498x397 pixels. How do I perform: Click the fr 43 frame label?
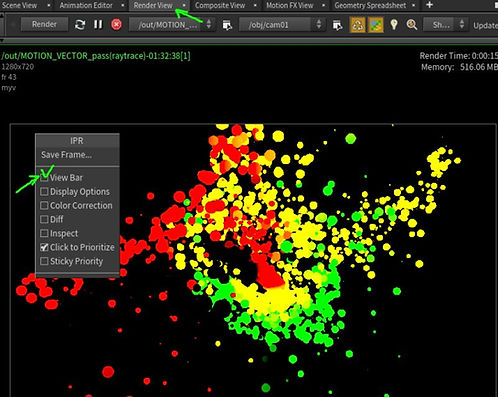[9, 77]
